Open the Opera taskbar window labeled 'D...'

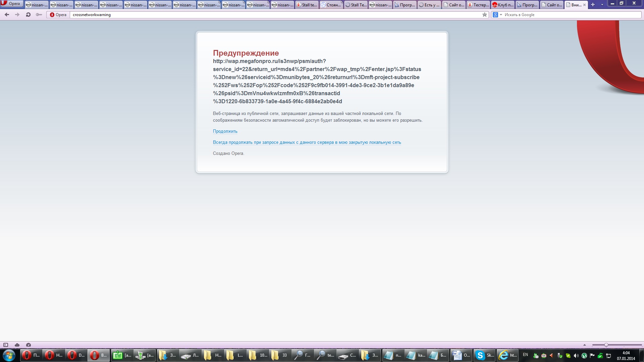pyautogui.click(x=76, y=355)
